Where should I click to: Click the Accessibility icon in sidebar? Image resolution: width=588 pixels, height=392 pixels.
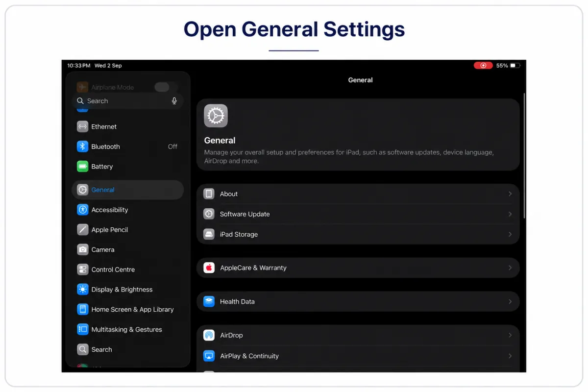tap(82, 210)
